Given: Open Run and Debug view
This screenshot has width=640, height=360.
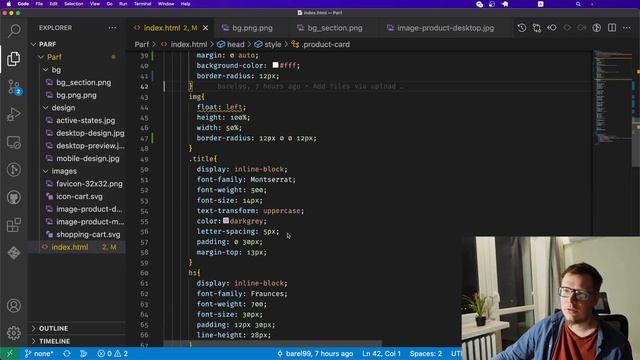Looking at the screenshot, I should 14,115.
